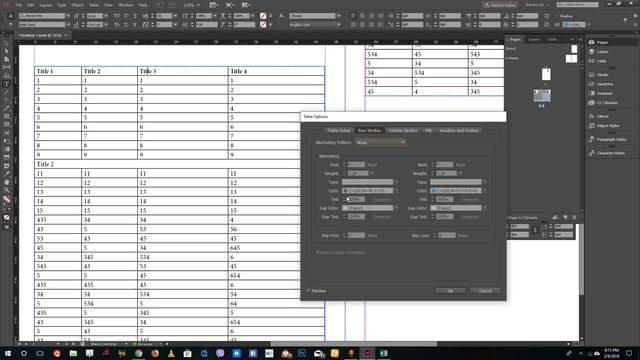The width and height of the screenshot is (640, 360).
Task: Open the Paragraph Styles panel icon
Action: [591, 140]
